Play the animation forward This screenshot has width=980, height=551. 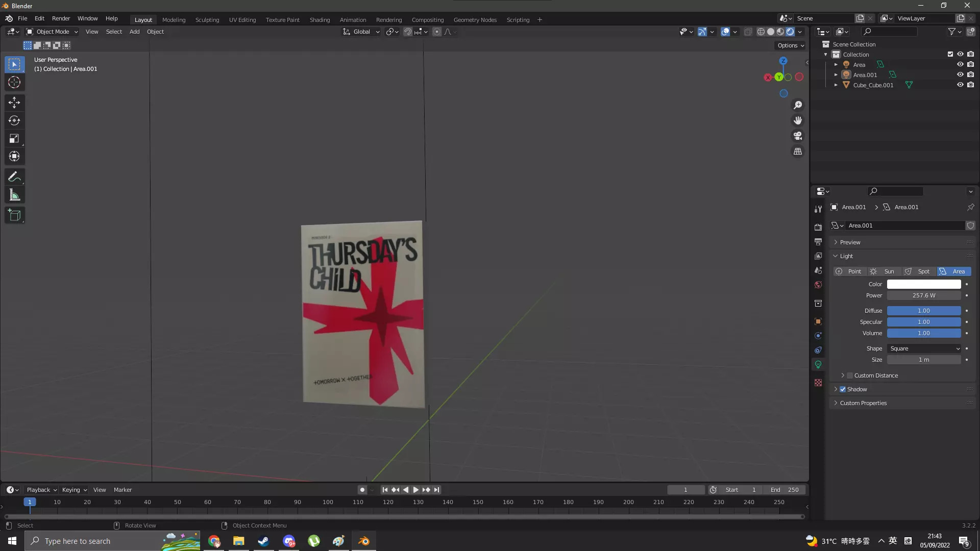coord(415,490)
